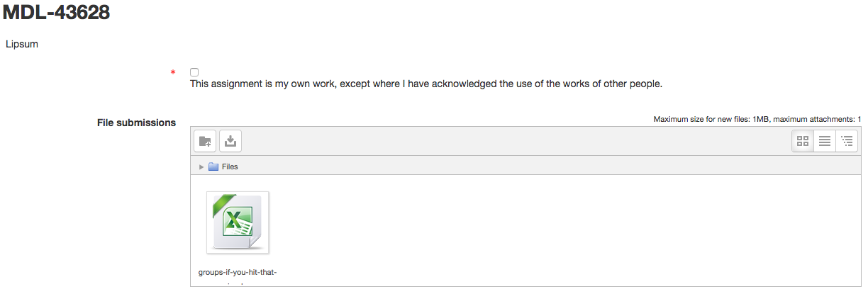Tick the own-work declaration checkbox

click(x=194, y=72)
